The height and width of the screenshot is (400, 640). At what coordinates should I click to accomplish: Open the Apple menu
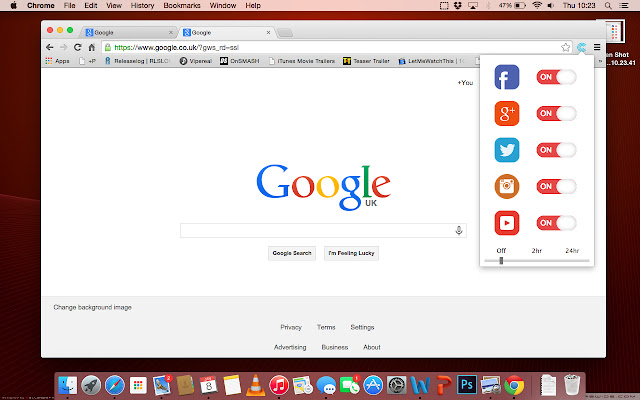[13, 5]
